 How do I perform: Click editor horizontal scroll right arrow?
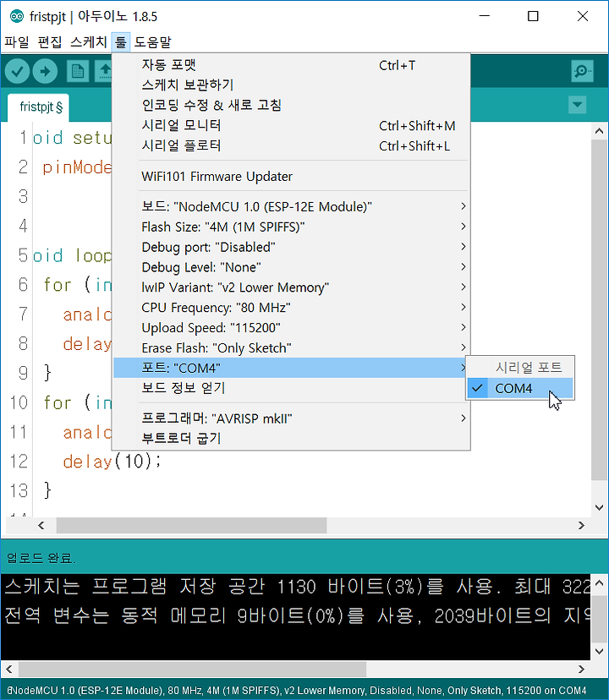(581, 526)
